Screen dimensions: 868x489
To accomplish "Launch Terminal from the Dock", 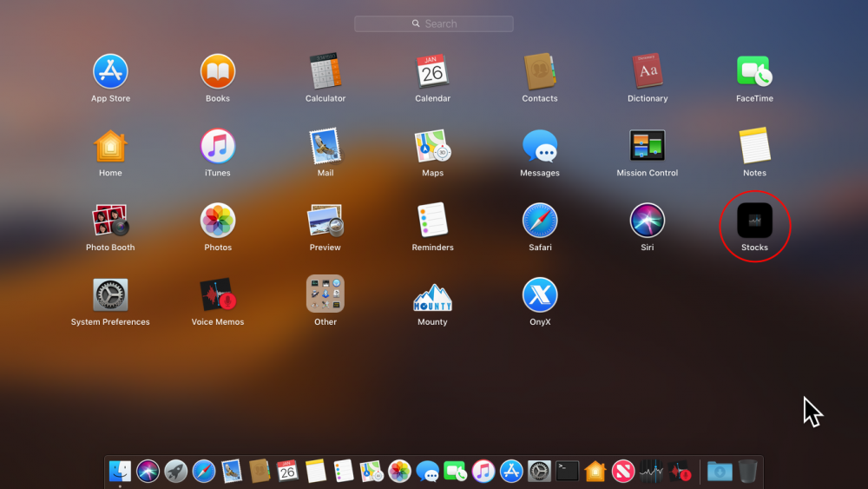I will [x=567, y=472].
